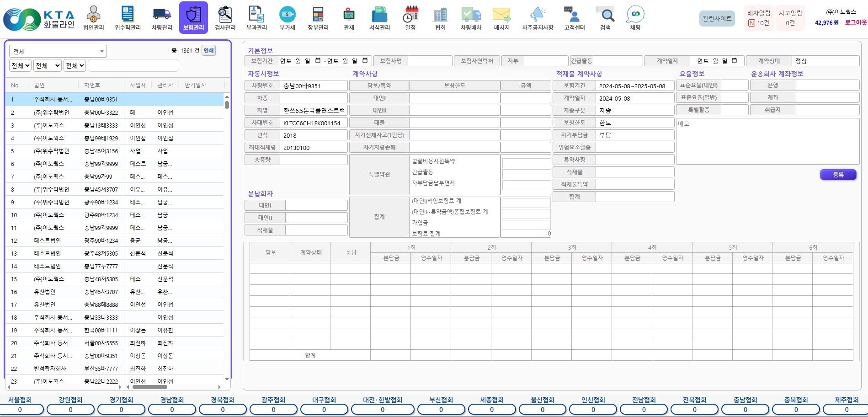This screenshot has height=417, width=868.
Task: Open the third small 전체 filter dropdown
Action: tap(75, 66)
